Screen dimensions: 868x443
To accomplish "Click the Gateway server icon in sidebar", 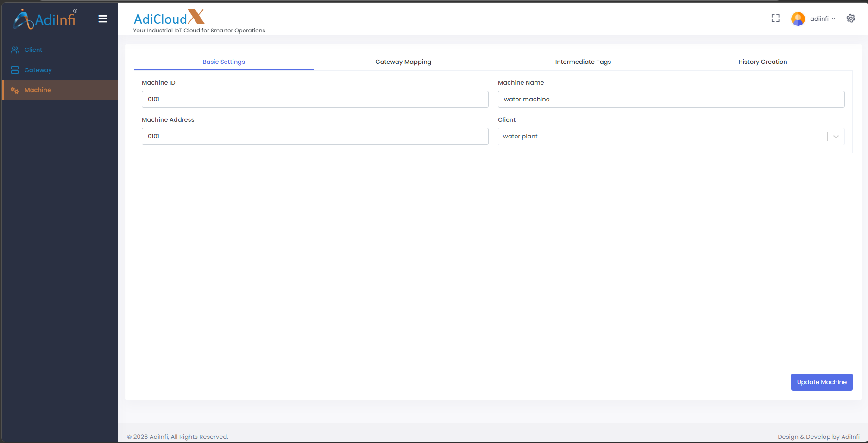I will pyautogui.click(x=15, y=70).
